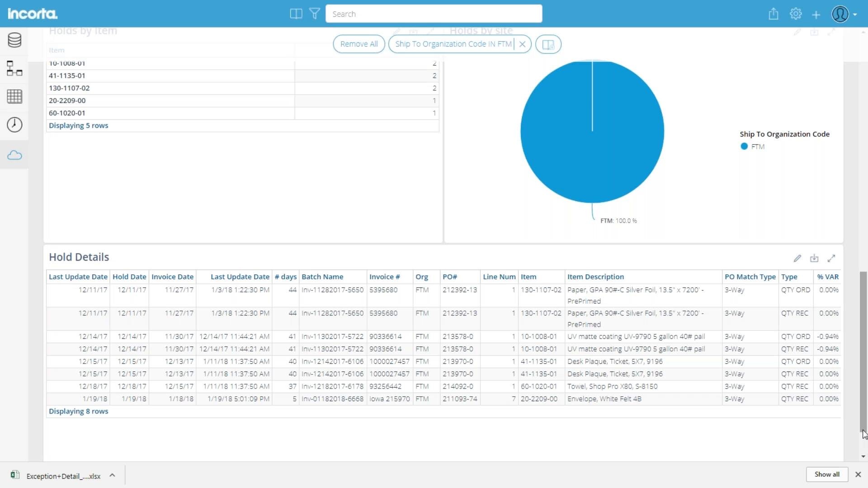The width and height of the screenshot is (868, 488).
Task: Open the Scheduler clock icon in sidebar
Action: click(x=14, y=125)
